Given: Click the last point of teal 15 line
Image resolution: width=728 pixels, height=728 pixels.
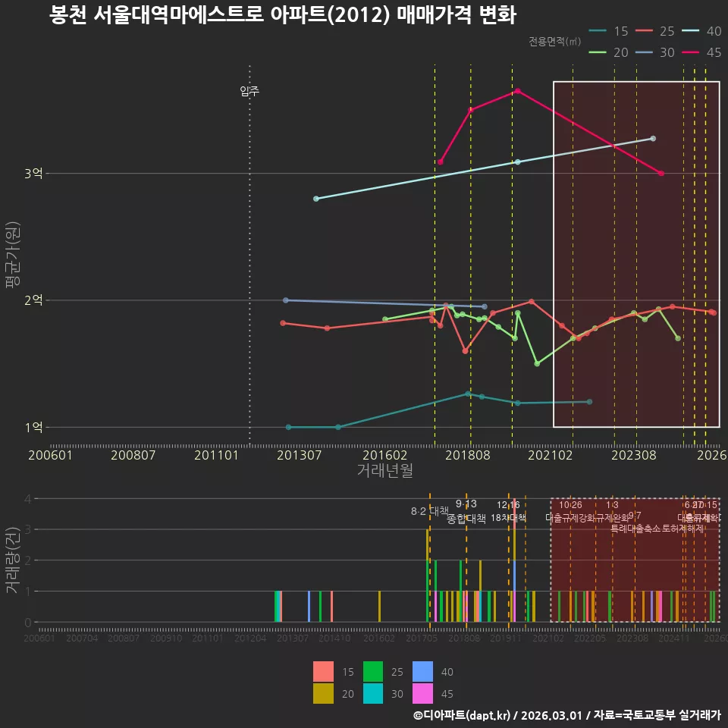Looking at the screenshot, I should pyautogui.click(x=589, y=402).
